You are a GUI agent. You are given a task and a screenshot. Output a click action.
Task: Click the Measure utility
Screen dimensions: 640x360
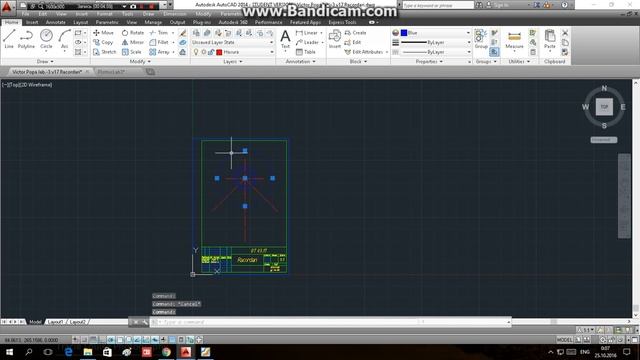514,40
